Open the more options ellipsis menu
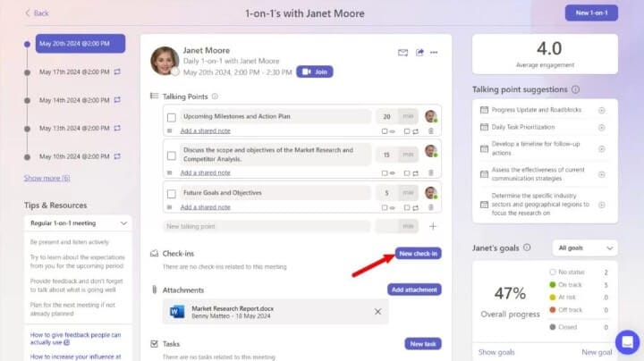This screenshot has width=644, height=361. (434, 53)
